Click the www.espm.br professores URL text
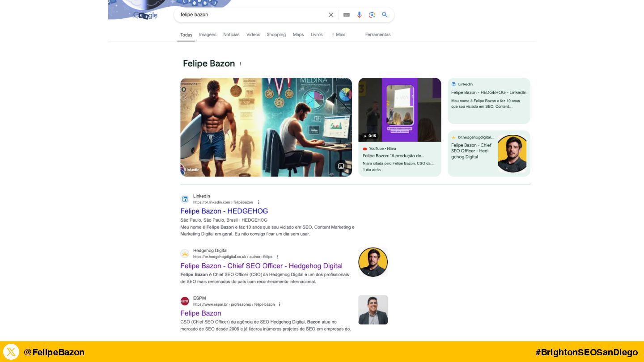The image size is (644, 362). pyautogui.click(x=234, y=304)
